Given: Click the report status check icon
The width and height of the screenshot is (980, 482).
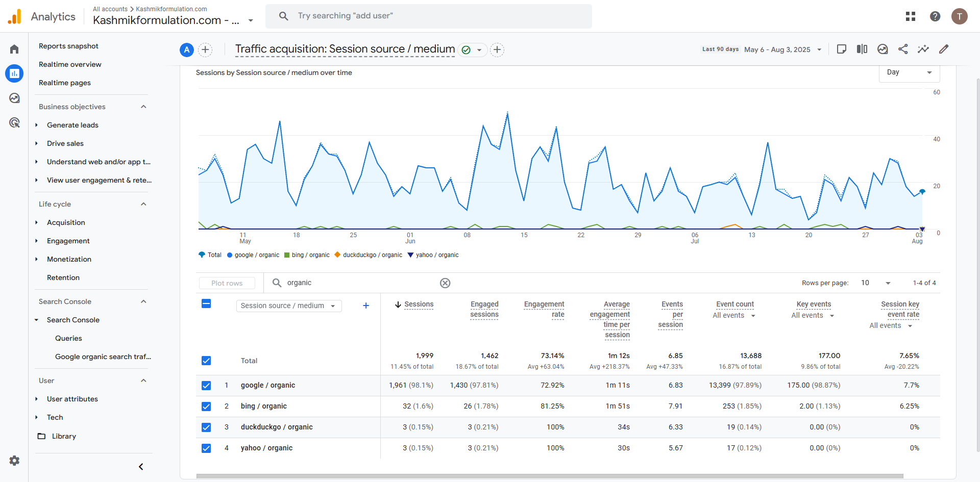Looking at the screenshot, I should point(466,49).
